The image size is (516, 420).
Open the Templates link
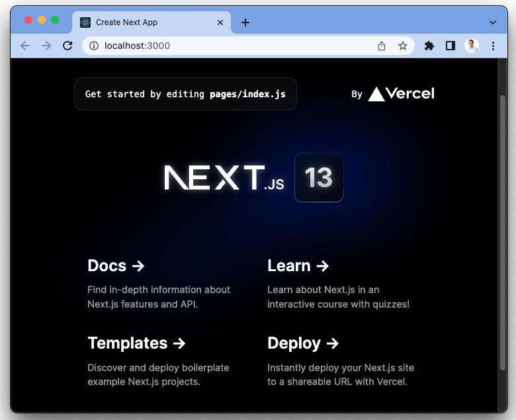click(x=136, y=343)
